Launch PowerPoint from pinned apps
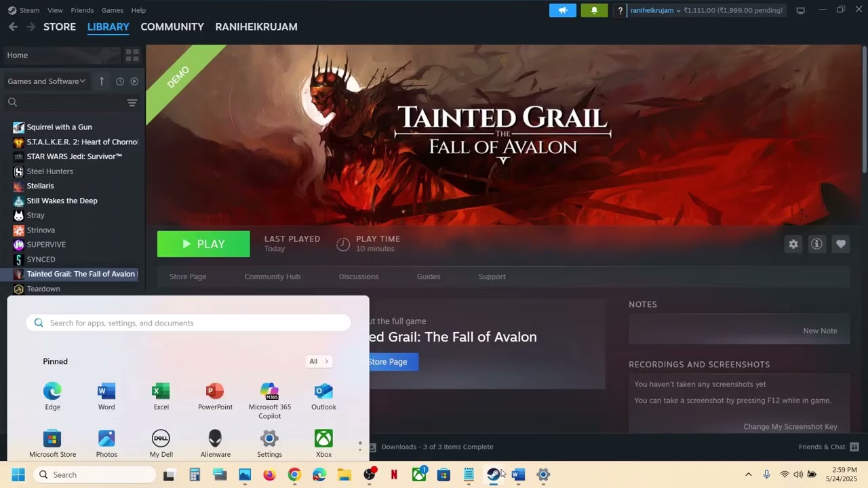The width and height of the screenshot is (868, 488). coord(215,396)
